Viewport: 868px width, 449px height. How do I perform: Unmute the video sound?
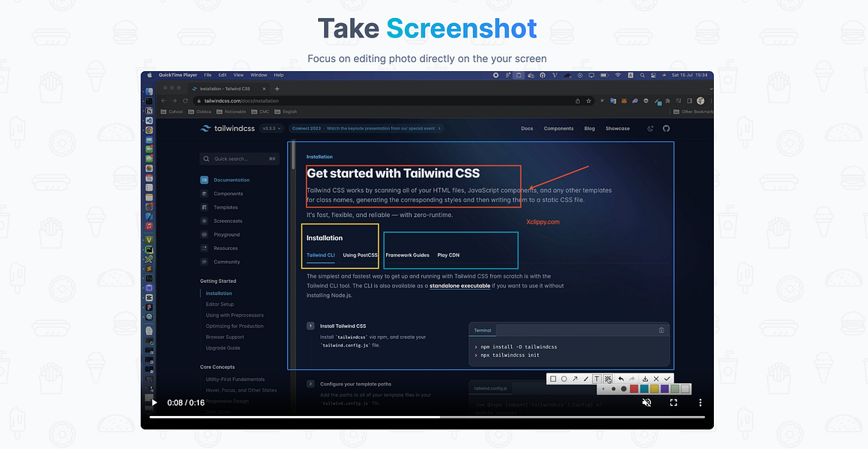(647, 403)
